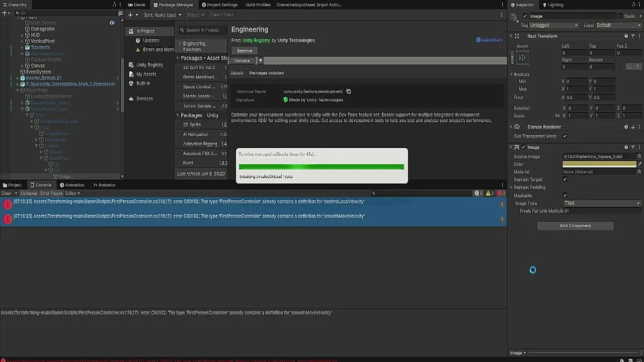This screenshot has height=362, width=644.
Task: Toggle the Static checkbox
Action: point(620,16)
